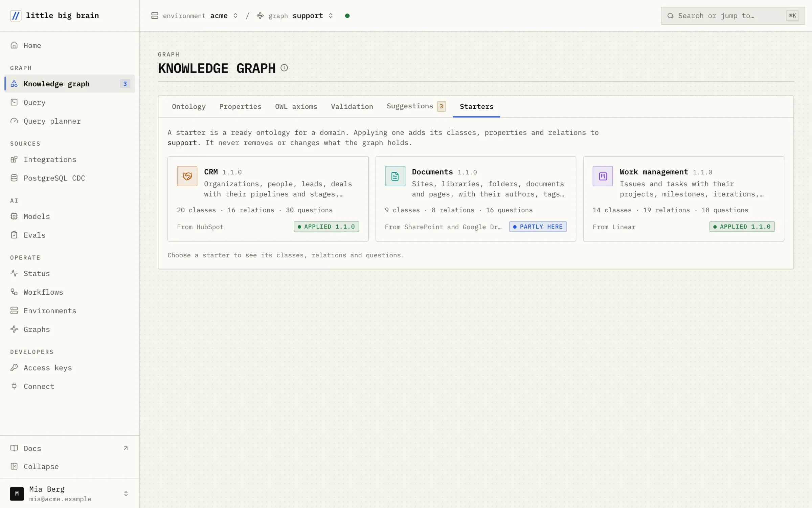Viewport: 812px width, 508px height.
Task: Click the info icon beside Knowledge Graph title
Action: point(284,68)
